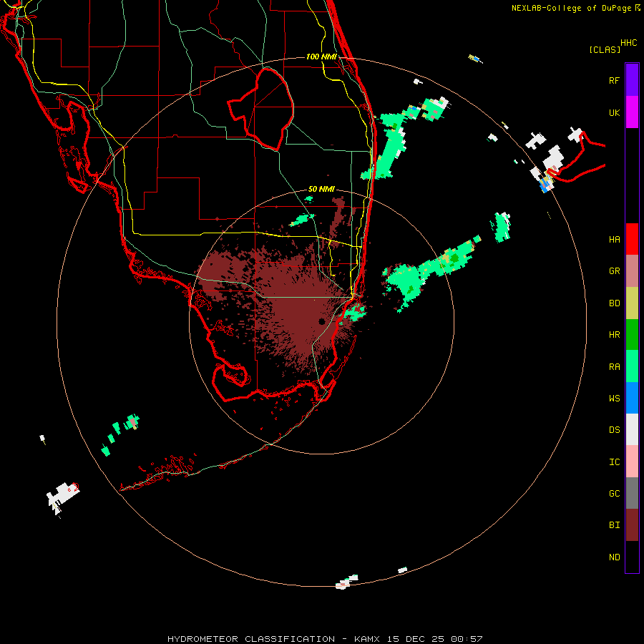Pick the HR dark green swatch
Image resolution: width=644 pixels, height=644 pixels.
[x=632, y=335]
